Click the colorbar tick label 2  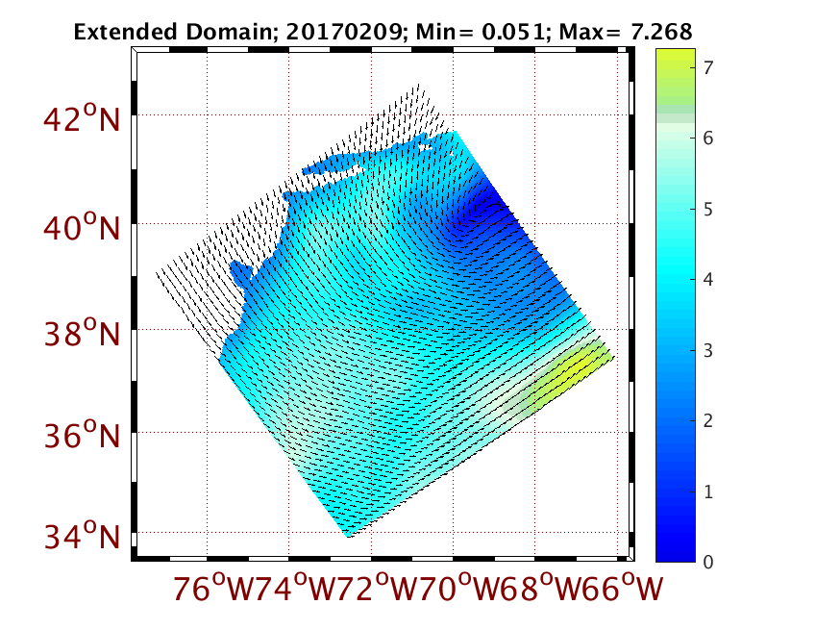pyautogui.click(x=708, y=421)
